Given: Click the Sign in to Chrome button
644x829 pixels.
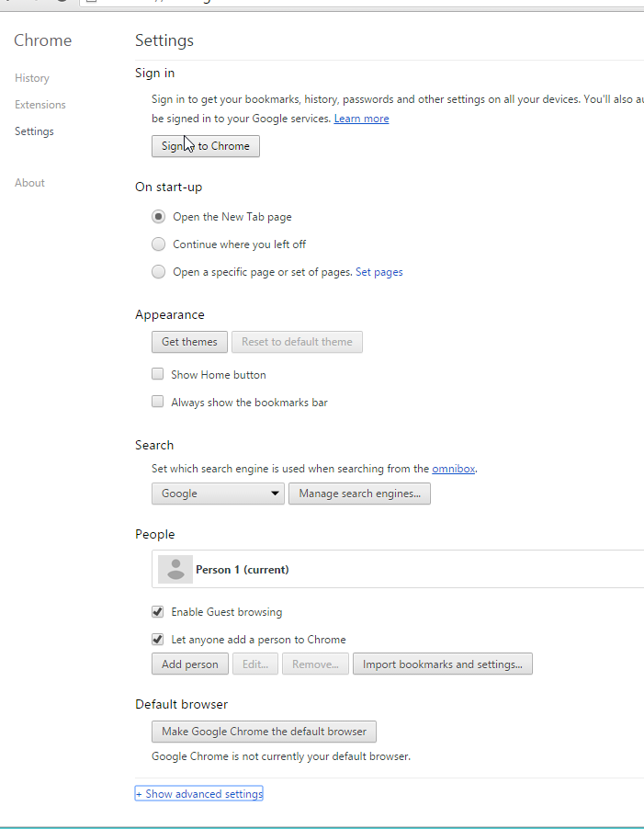Looking at the screenshot, I should 206,146.
